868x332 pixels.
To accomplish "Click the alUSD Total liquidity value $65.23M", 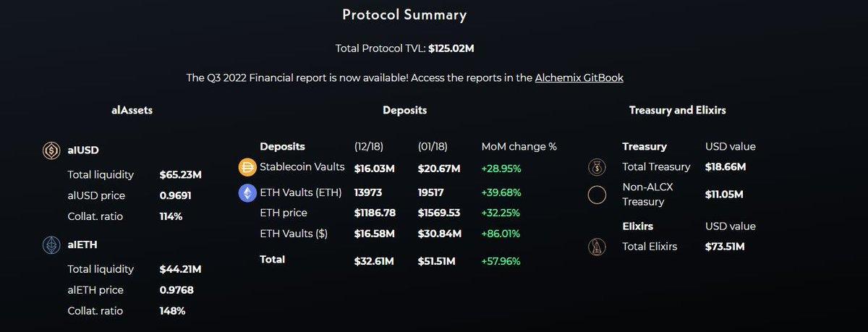I will [180, 174].
